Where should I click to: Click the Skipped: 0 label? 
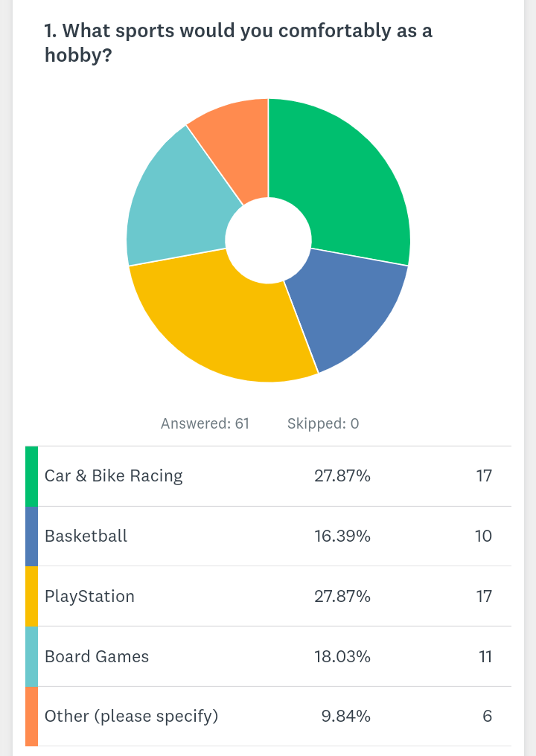click(323, 424)
